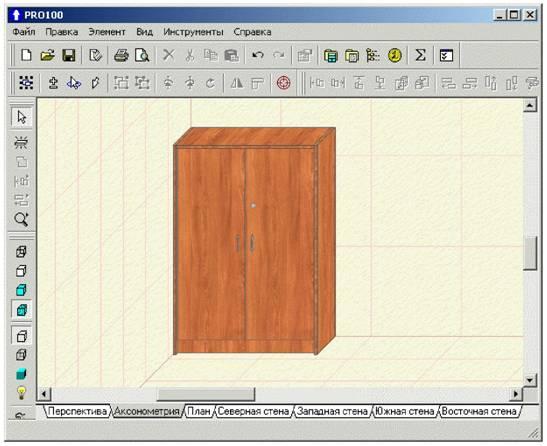Open the Sigma report icon
Screen dimensions: 547x446
pos(420,55)
